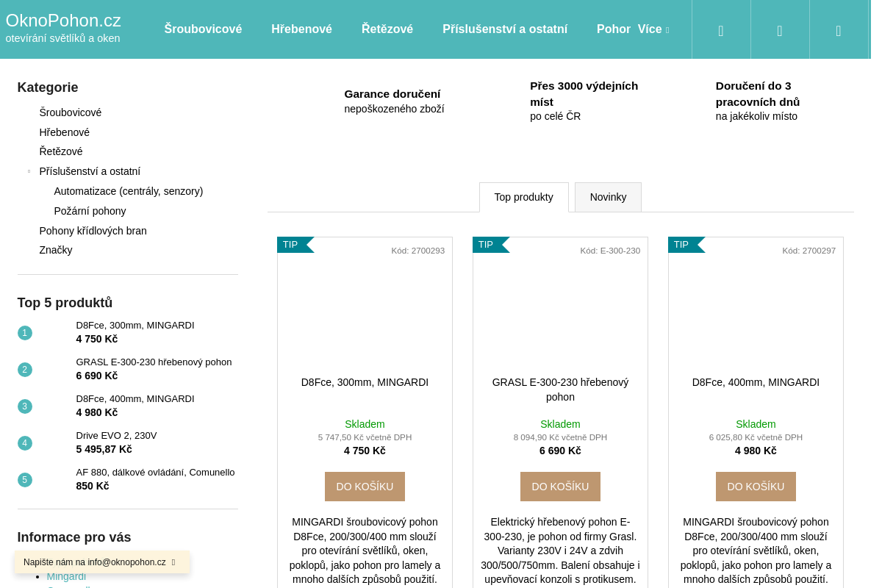
Task: Open AF 880, dálkové ovládání, Comunello item
Action: pyautogui.click(x=156, y=472)
